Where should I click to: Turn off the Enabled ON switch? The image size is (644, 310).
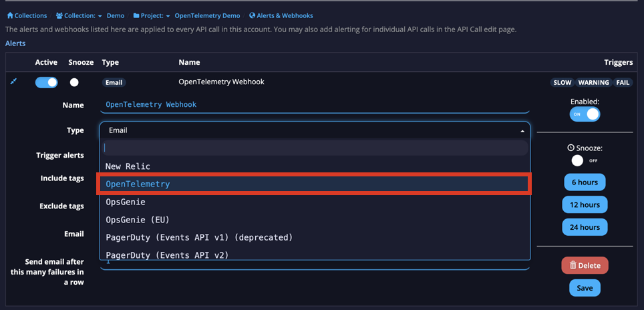coord(585,114)
